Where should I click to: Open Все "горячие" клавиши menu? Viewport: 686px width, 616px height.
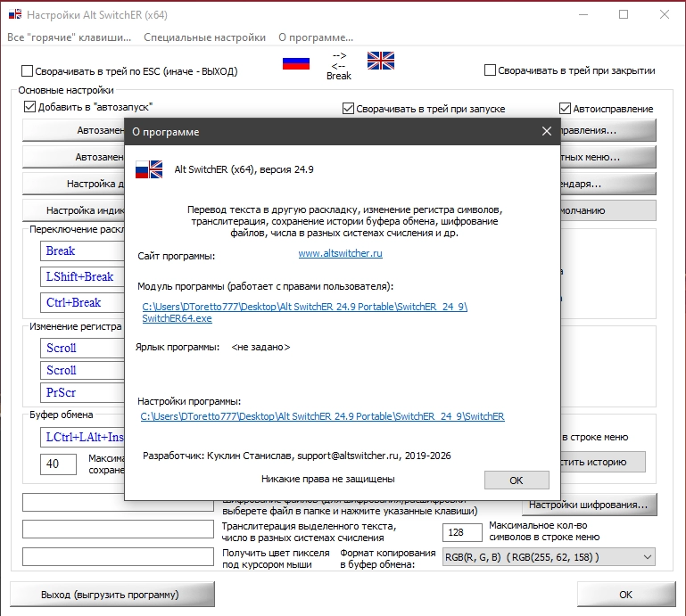coord(69,37)
